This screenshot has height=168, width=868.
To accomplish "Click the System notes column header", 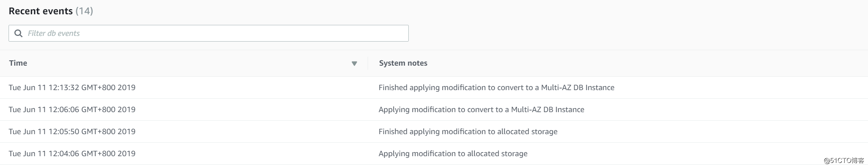I will pyautogui.click(x=403, y=63).
